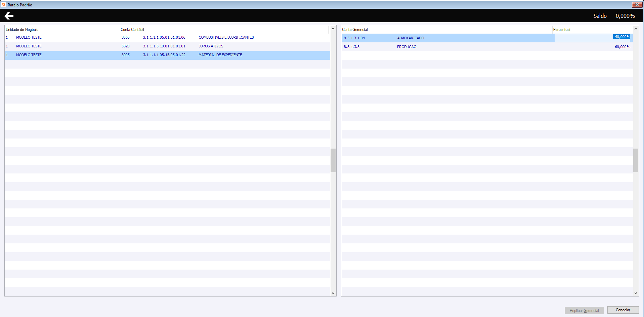Click MODELO TESTE in the 3050 row
Viewport: 644px width, 317px height.
point(29,38)
